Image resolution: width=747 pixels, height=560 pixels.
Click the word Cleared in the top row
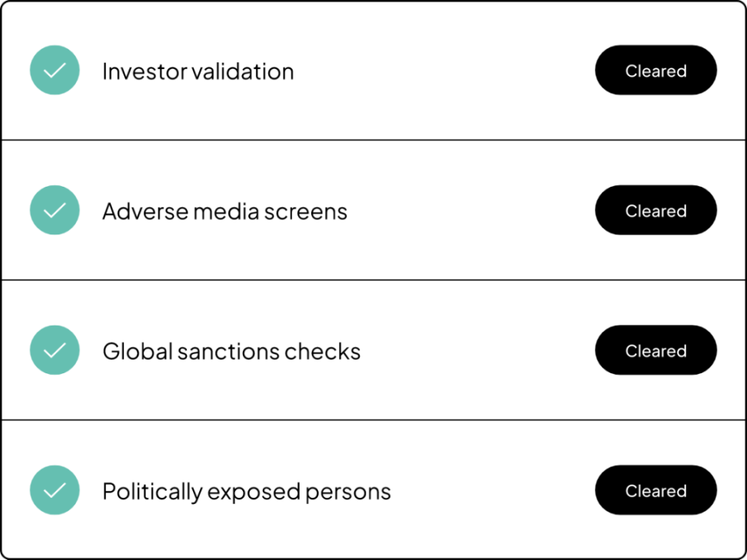656,71
